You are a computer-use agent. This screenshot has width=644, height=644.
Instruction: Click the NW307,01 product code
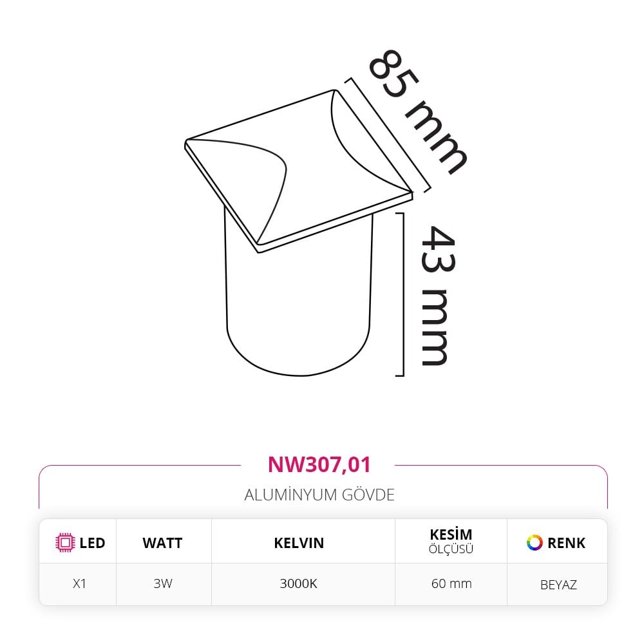point(319,464)
